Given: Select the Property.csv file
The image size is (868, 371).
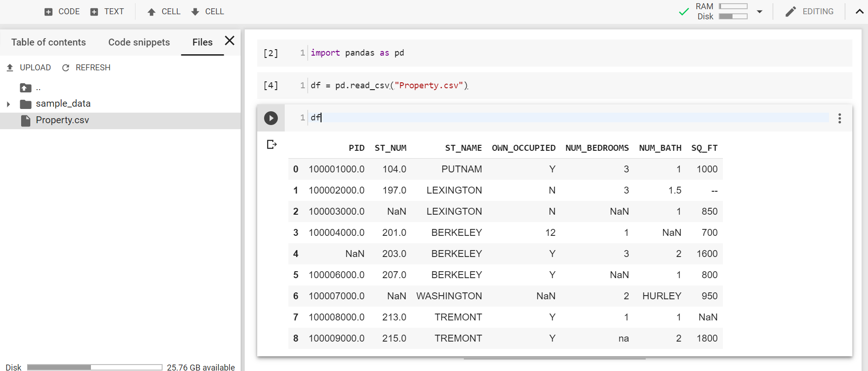Looking at the screenshot, I should coord(62,120).
